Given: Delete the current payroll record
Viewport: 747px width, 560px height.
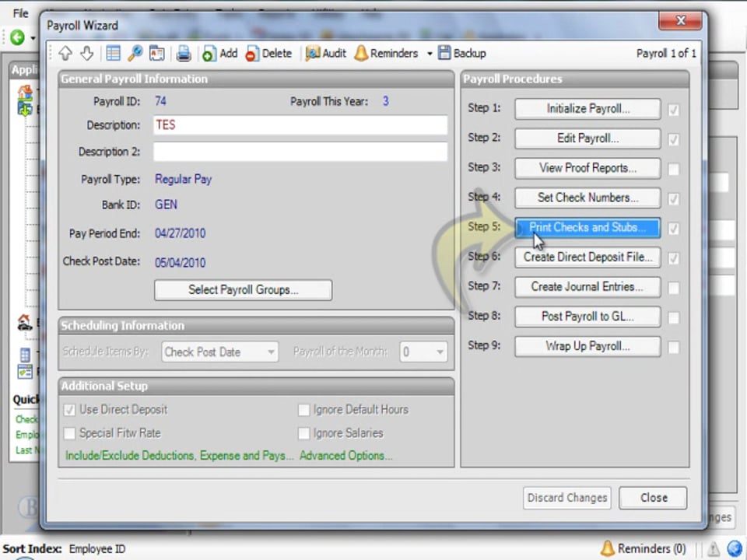Looking at the screenshot, I should click(x=268, y=54).
